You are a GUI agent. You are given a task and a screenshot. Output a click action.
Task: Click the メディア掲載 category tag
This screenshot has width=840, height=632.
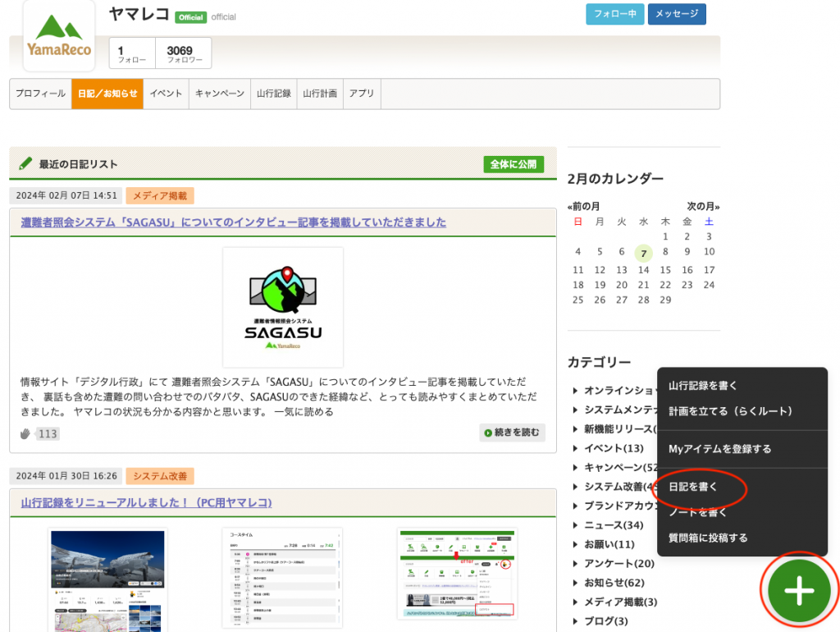click(x=160, y=195)
